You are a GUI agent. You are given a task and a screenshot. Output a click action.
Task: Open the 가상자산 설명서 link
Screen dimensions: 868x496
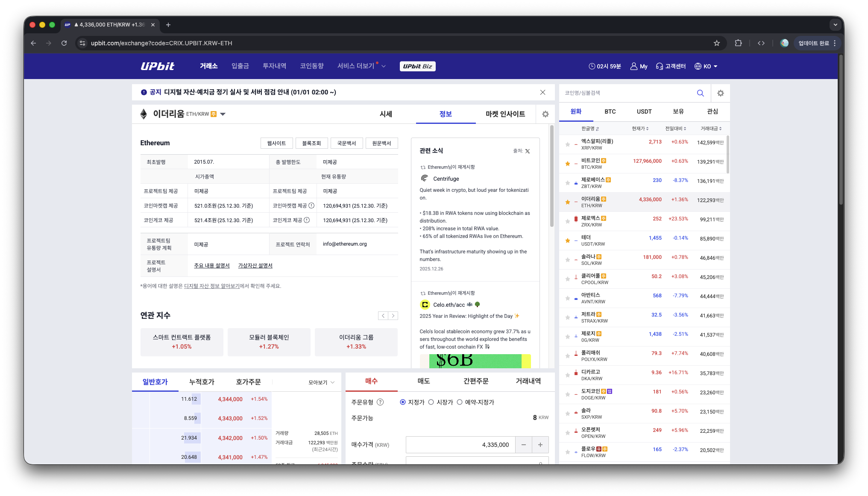click(255, 265)
